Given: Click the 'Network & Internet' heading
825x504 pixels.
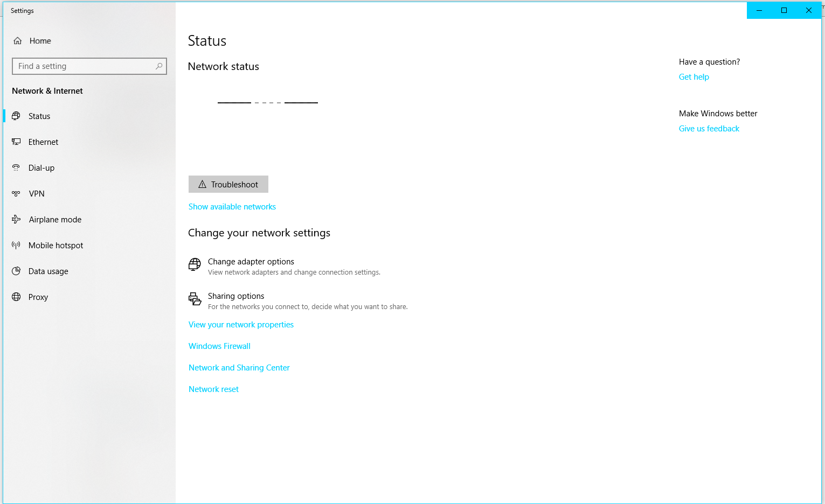Looking at the screenshot, I should 47,91.
